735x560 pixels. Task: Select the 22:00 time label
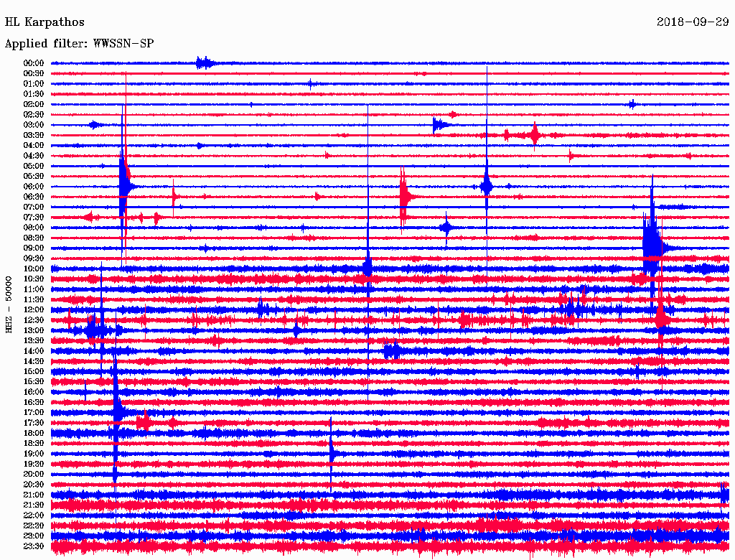tap(34, 515)
